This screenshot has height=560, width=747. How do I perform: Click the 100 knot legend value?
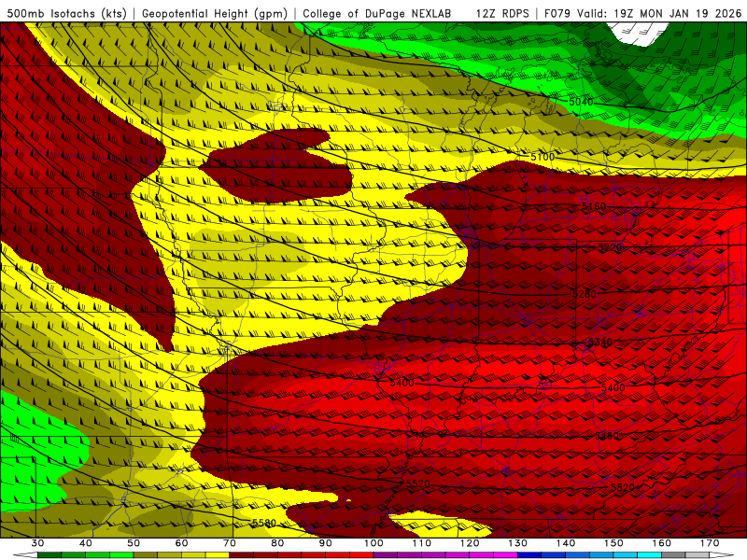(x=373, y=543)
